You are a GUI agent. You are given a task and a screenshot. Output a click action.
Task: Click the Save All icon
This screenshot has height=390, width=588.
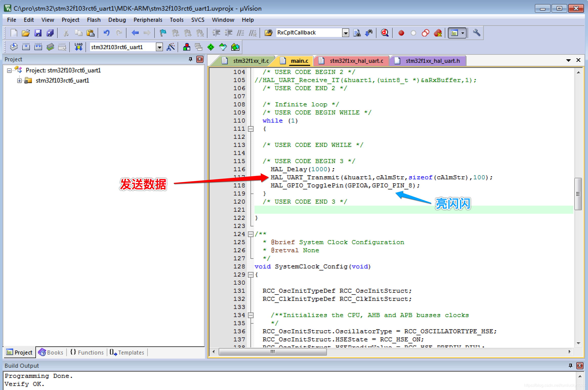(50, 33)
